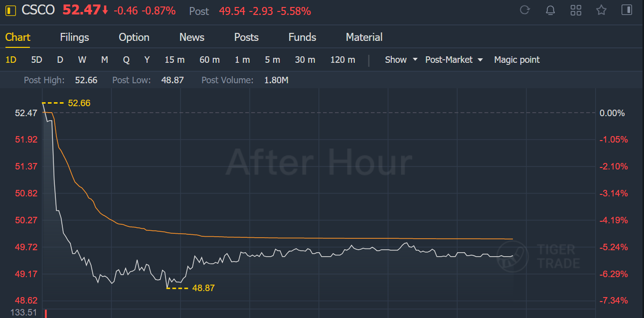Image resolution: width=644 pixels, height=318 pixels.
Task: Select the 1D chart period
Action: coord(11,60)
